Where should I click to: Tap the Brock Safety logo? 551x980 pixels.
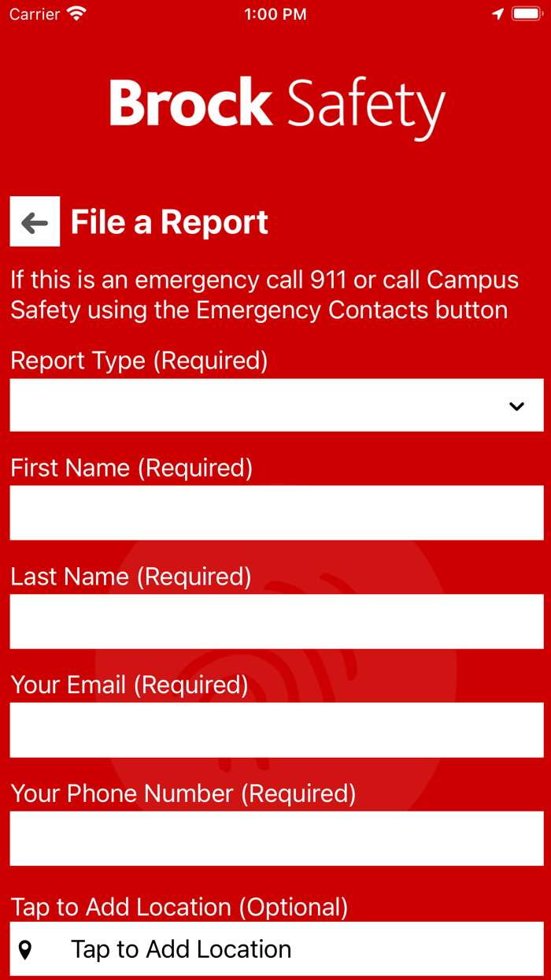(275, 103)
